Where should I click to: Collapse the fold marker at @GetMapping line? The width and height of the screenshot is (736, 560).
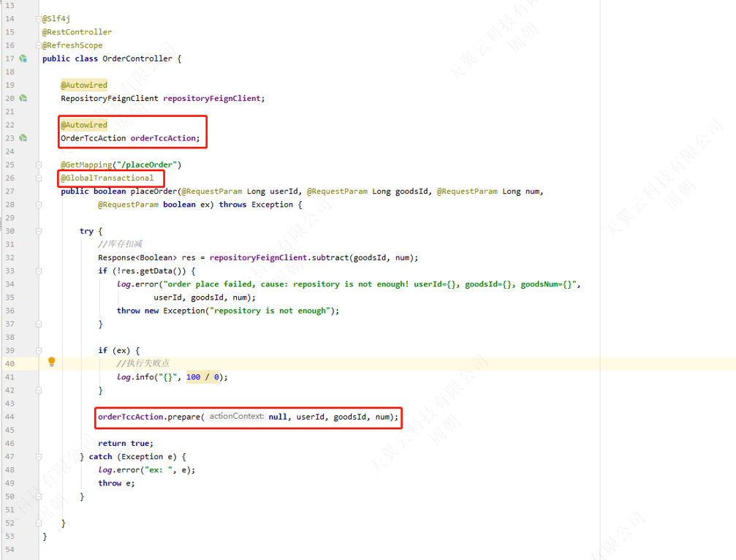(x=39, y=164)
